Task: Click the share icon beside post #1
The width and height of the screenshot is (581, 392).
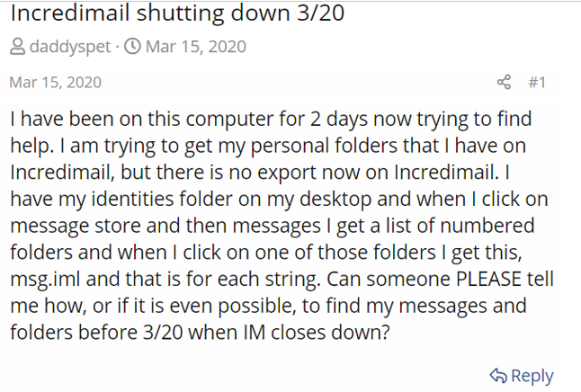Action: tap(504, 82)
